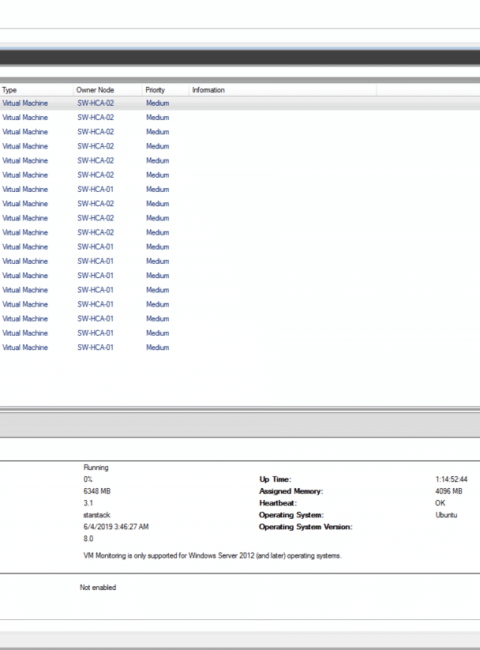The width and height of the screenshot is (480, 650).
Task: Click the 0% CPU usage value
Action: coord(88,479)
